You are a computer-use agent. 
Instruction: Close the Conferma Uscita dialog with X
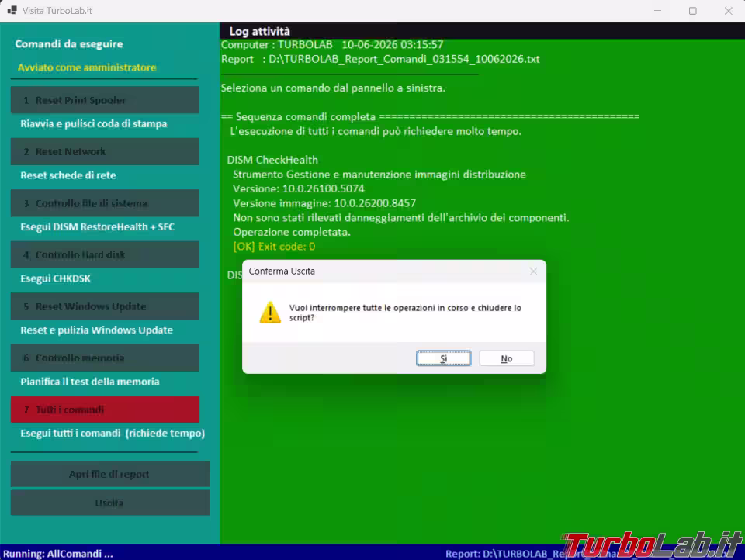(x=533, y=271)
